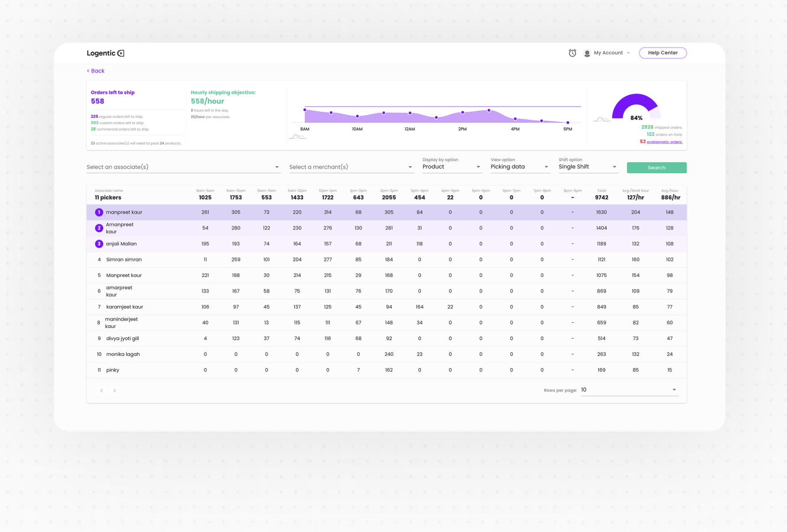The width and height of the screenshot is (787, 532).
Task: Go to previous table page arrow
Action: coord(101,390)
